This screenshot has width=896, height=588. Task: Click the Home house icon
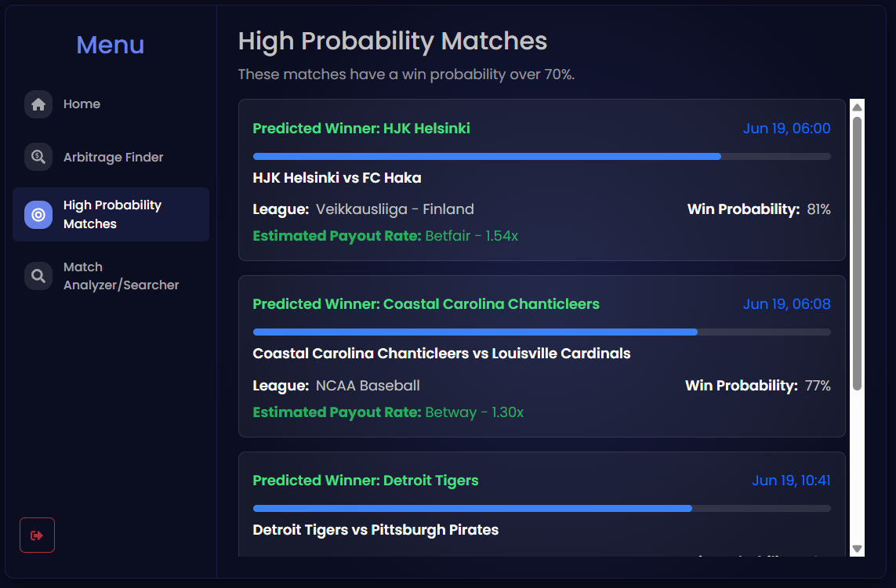coord(38,104)
